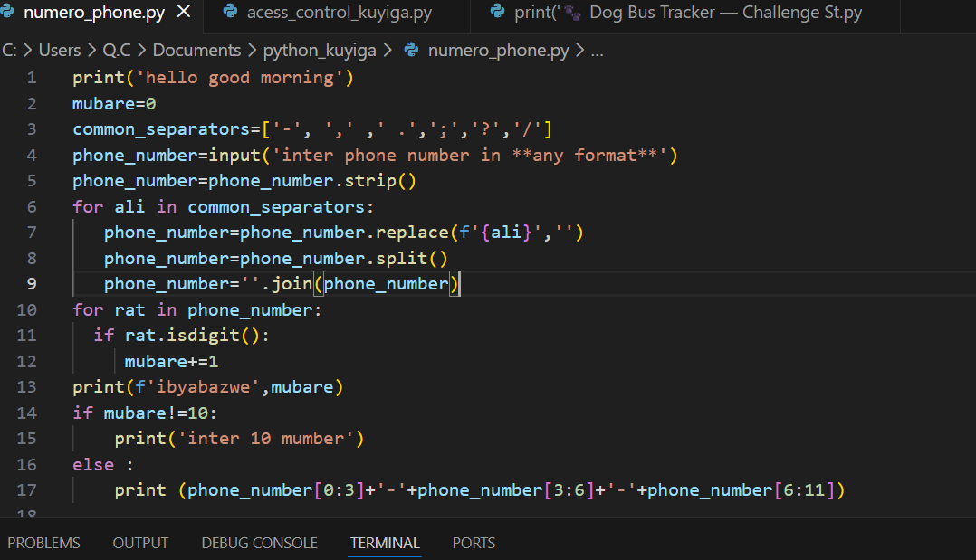Click the slice phone_number[6:11]
The image size is (976, 560).
coord(742,491)
